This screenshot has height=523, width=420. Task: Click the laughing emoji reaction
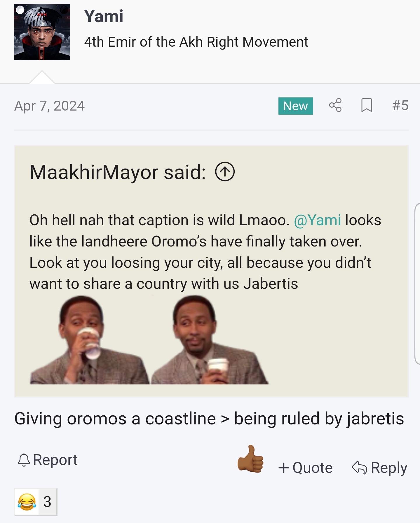click(27, 502)
